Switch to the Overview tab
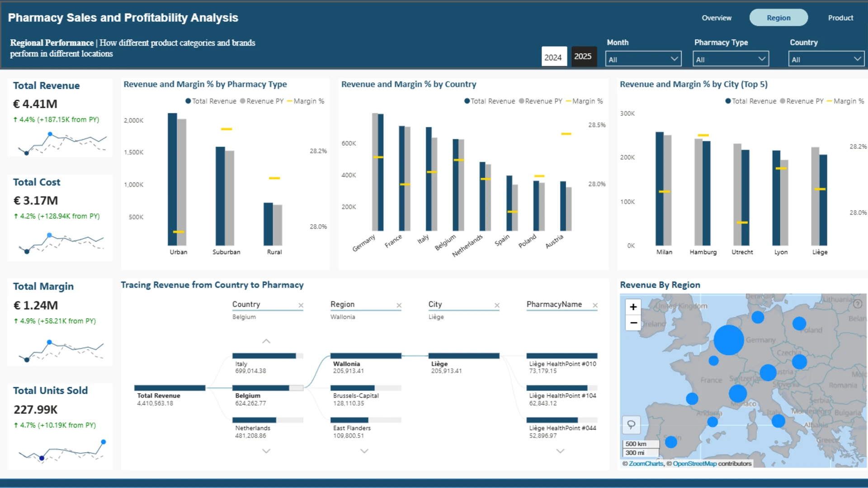The width and height of the screenshot is (868, 488). [x=716, y=18]
